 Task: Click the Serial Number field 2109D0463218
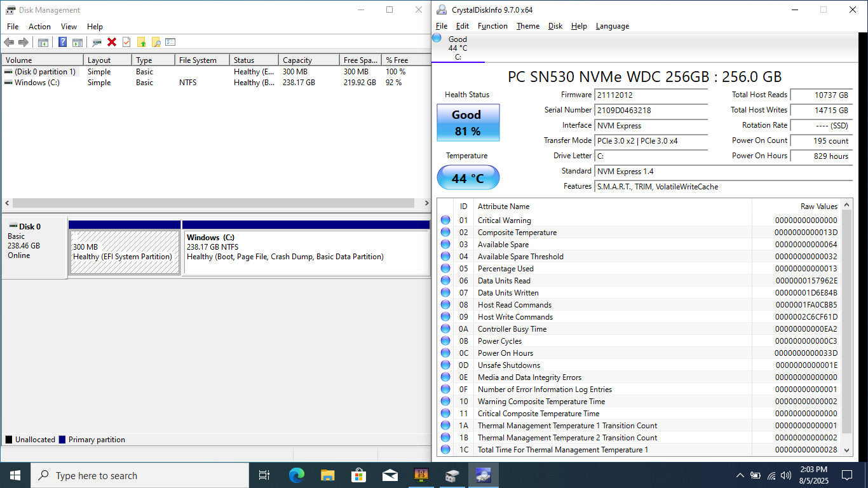pyautogui.click(x=651, y=111)
